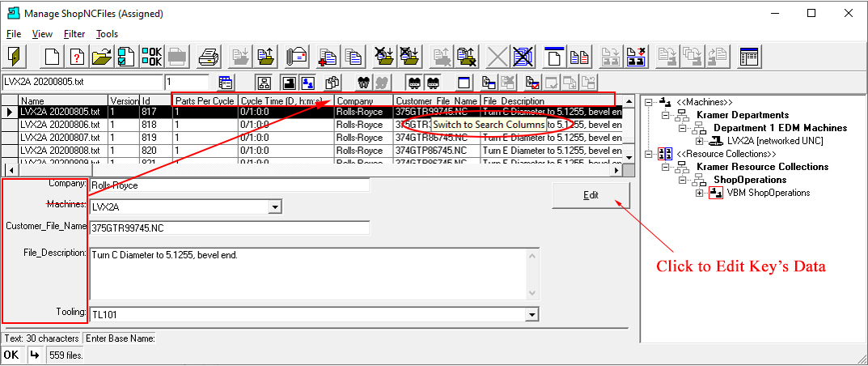
Task: Open the Tools menu
Action: [x=107, y=34]
